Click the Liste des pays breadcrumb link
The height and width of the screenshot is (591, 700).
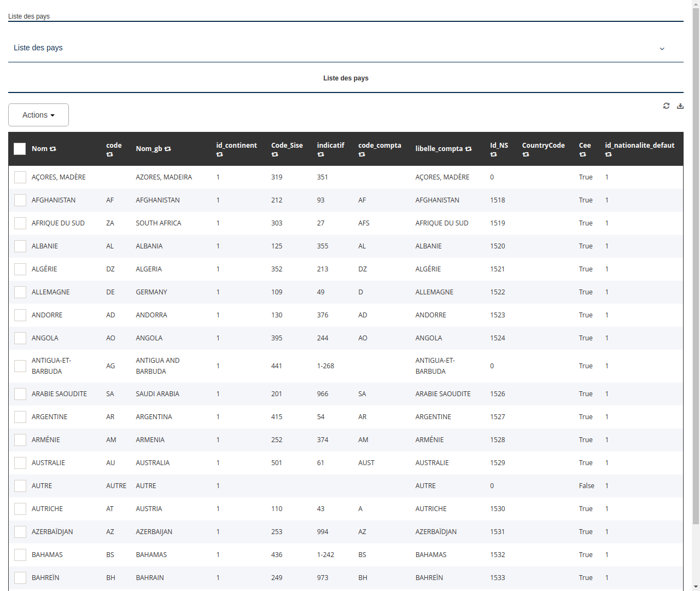click(28, 16)
